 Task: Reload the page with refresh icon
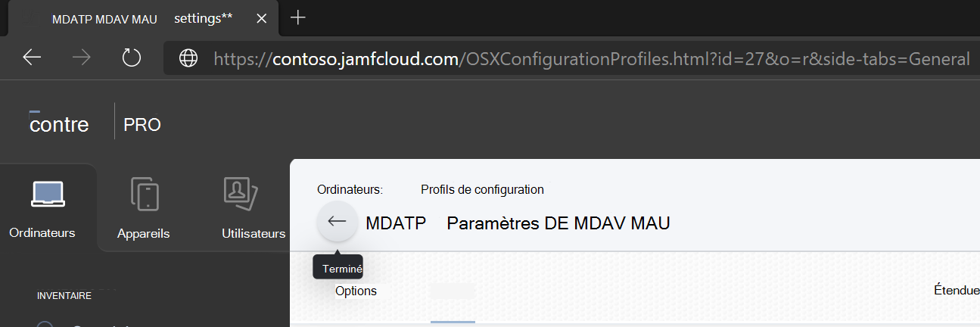[132, 58]
